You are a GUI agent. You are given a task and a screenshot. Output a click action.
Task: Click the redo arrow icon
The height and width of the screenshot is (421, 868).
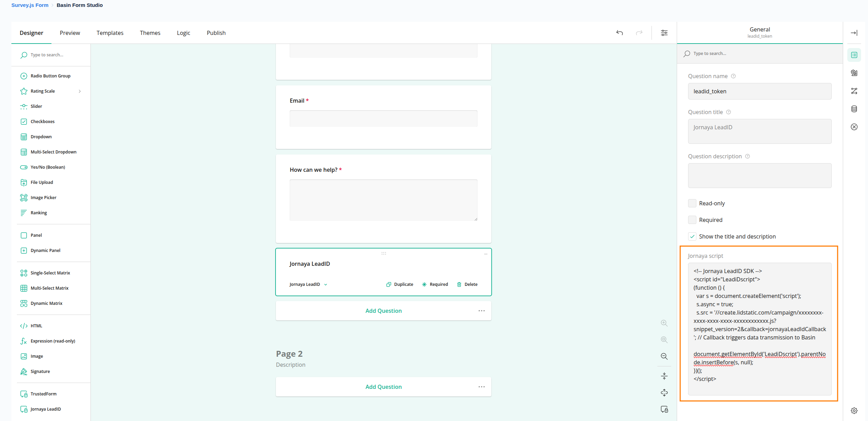(x=639, y=33)
